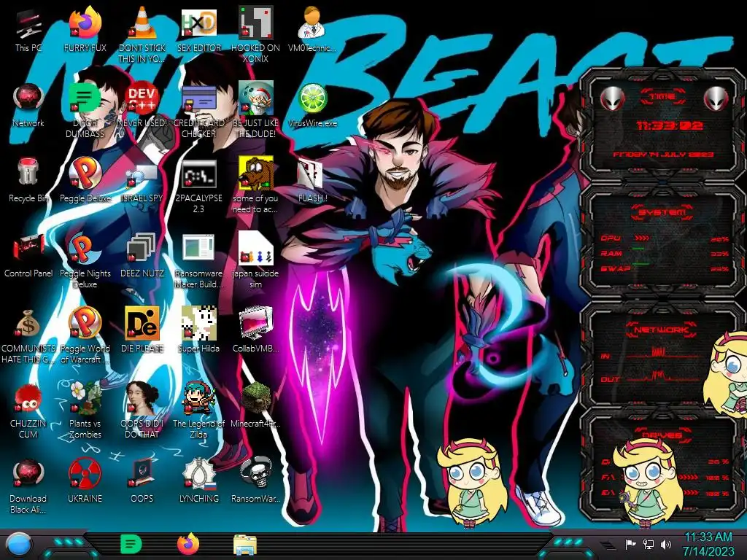This screenshot has width=747, height=560.
Task: Click the right alien head in the TIME widget
Action: 716,98
